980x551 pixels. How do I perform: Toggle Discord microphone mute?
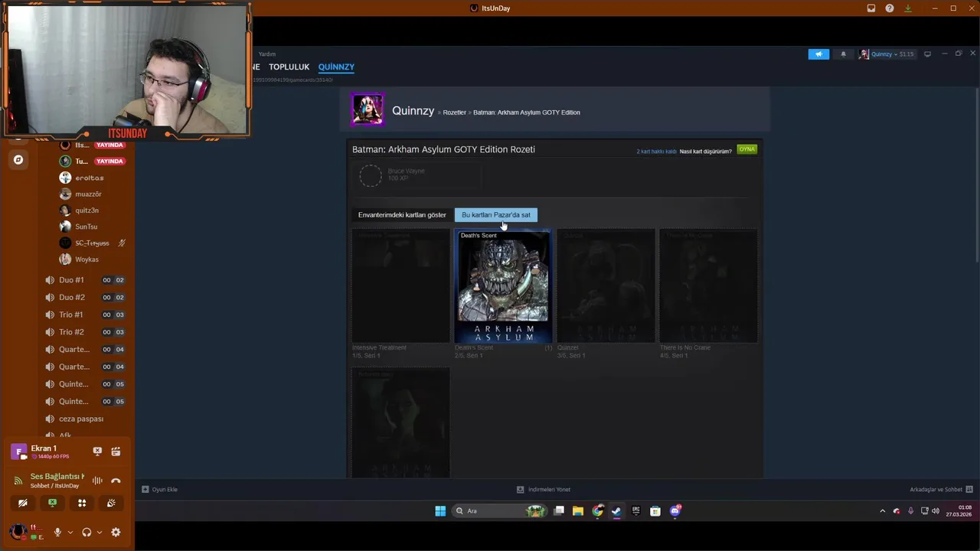point(57,532)
